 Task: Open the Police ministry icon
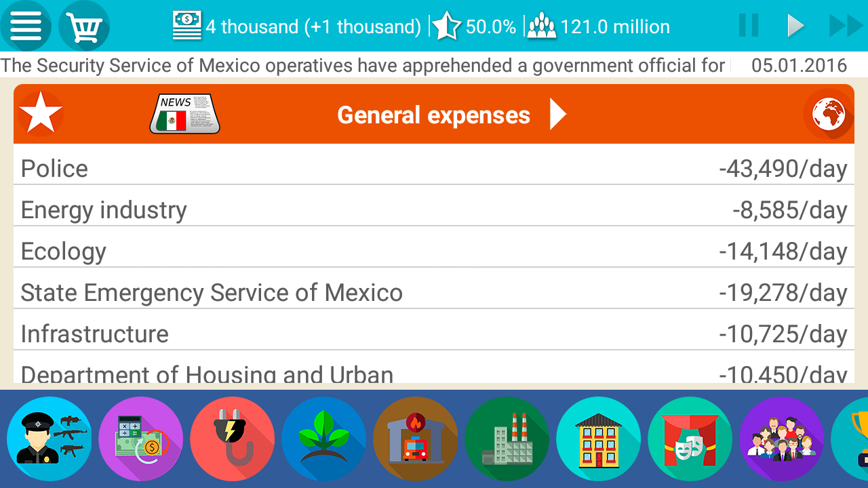click(x=49, y=439)
